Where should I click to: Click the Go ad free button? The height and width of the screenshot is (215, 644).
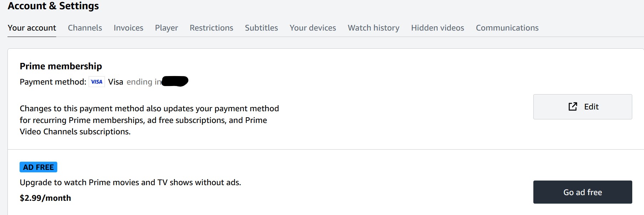point(582,192)
